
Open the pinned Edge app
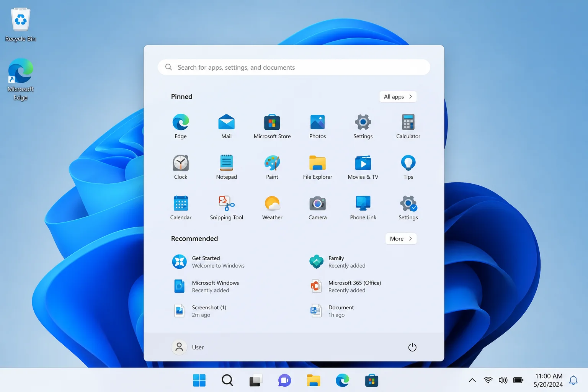[181, 127]
